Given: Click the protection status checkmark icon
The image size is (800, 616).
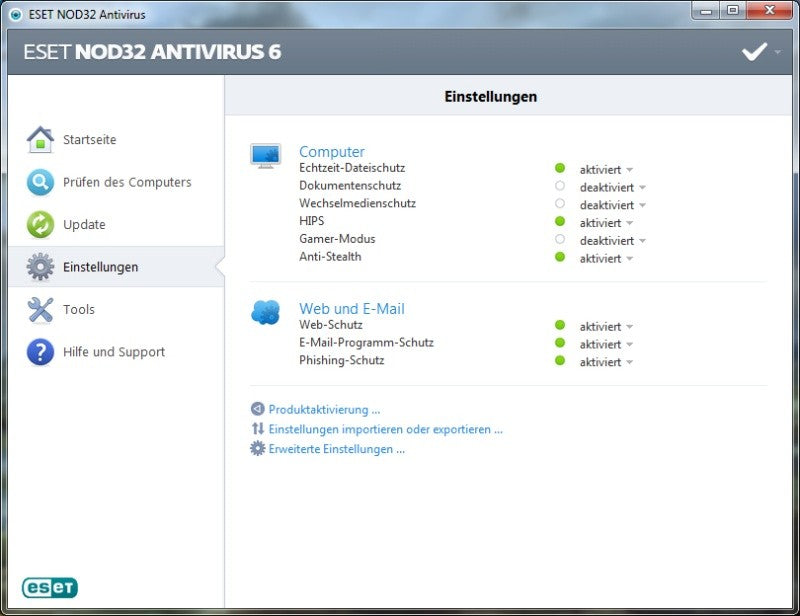Looking at the screenshot, I should pos(754,52).
